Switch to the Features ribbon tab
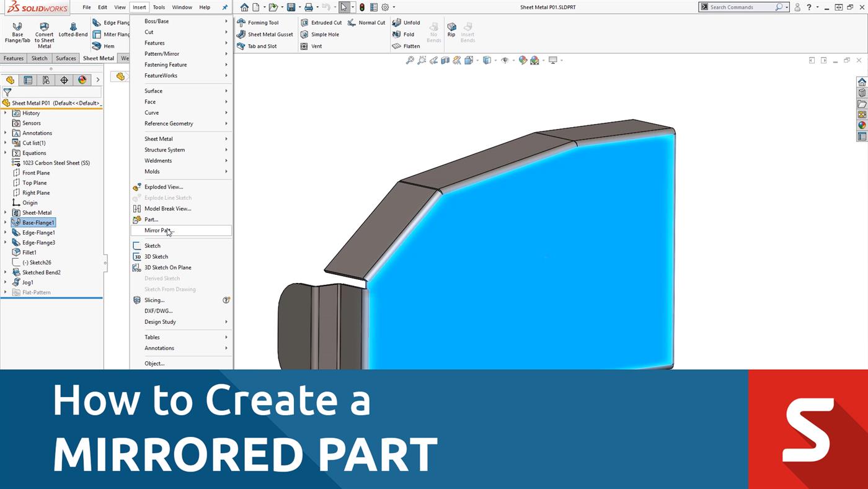This screenshot has height=489, width=868. [x=13, y=58]
